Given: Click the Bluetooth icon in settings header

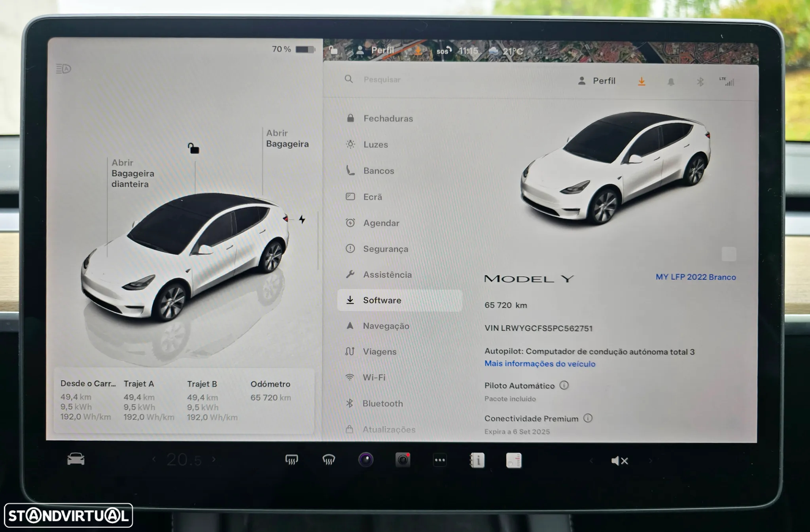Looking at the screenshot, I should pos(700,82).
